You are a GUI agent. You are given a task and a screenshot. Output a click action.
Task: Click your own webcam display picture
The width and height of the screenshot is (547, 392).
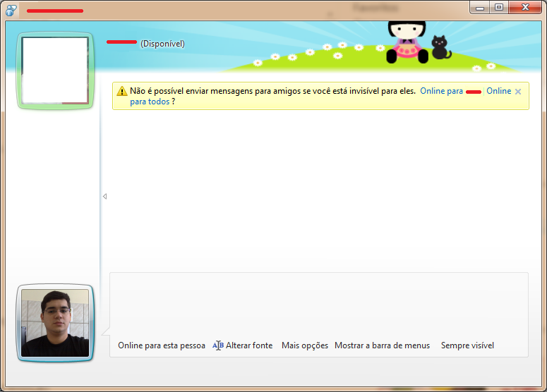(55, 323)
